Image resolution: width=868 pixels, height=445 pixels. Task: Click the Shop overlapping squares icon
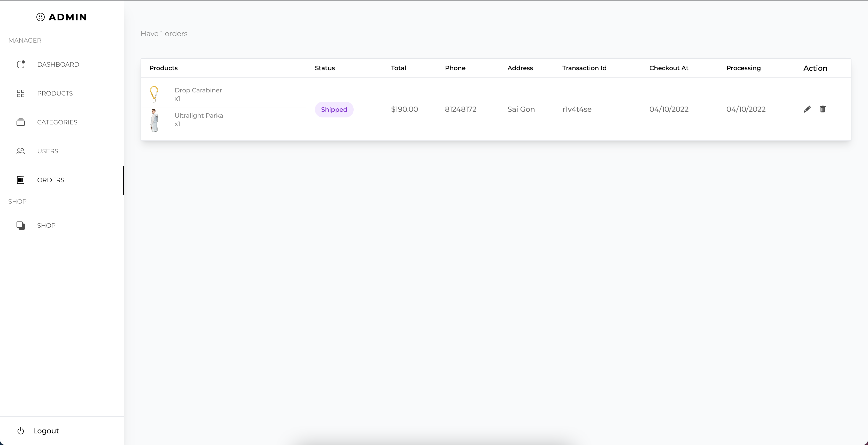[21, 226]
